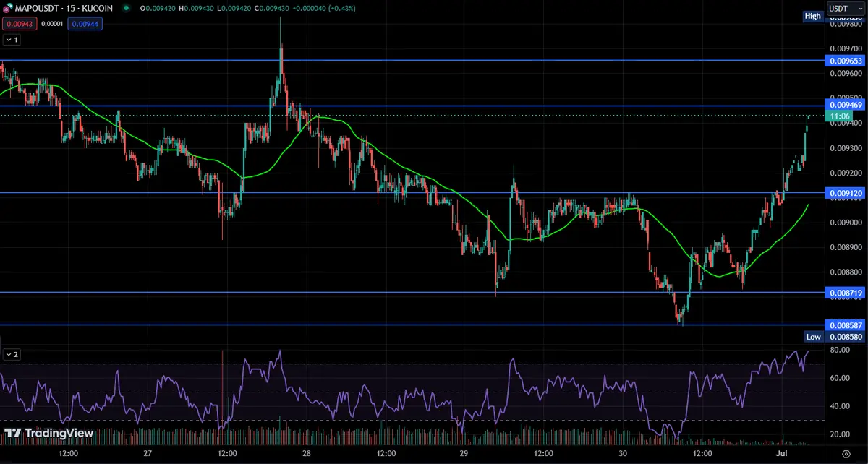Select the 0.009469 horizontal line price label
868x464 pixels.
[x=843, y=106]
